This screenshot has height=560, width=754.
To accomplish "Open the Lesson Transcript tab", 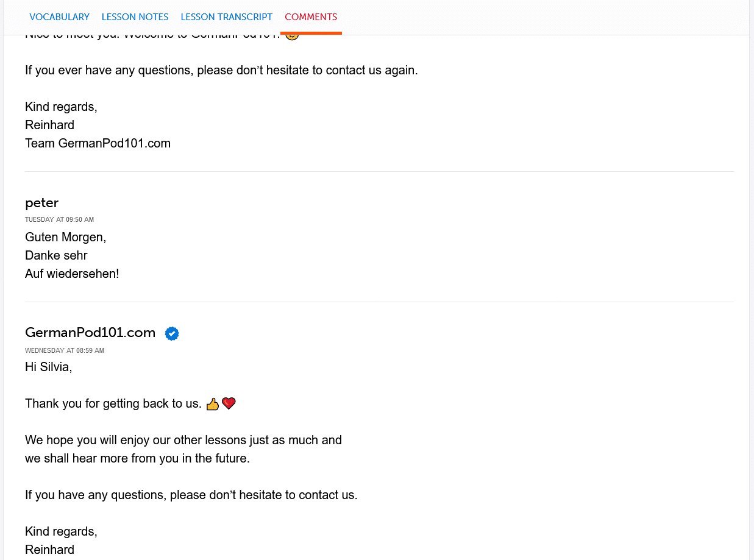I will (x=226, y=17).
